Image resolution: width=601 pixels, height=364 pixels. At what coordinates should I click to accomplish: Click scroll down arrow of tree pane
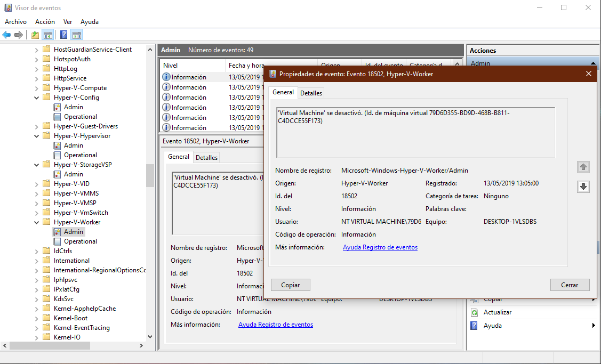click(150, 337)
